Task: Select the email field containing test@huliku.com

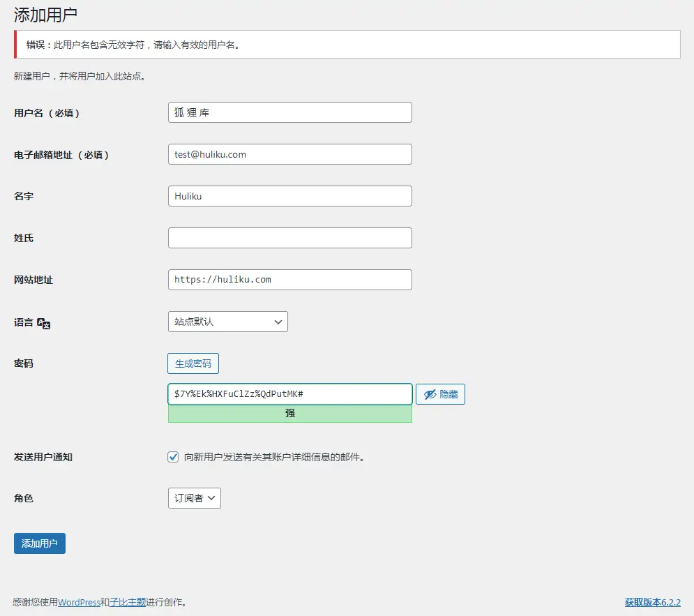Action: (x=289, y=154)
